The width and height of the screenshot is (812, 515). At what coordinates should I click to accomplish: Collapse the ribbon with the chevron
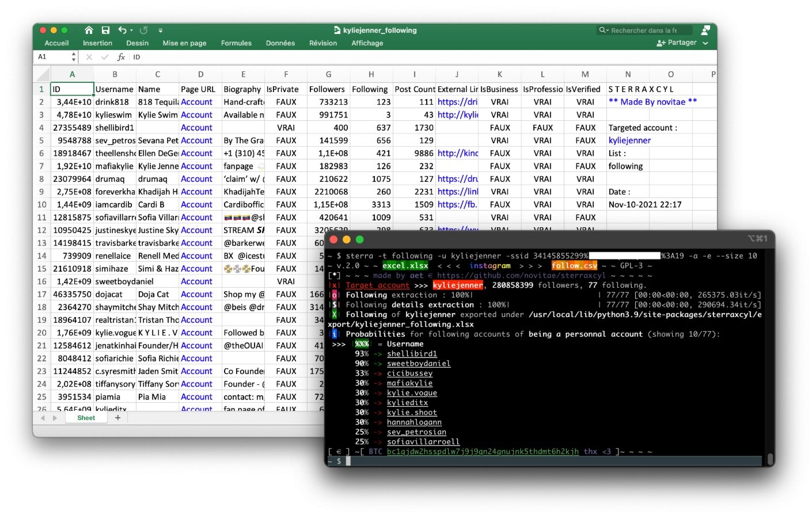pos(705,43)
